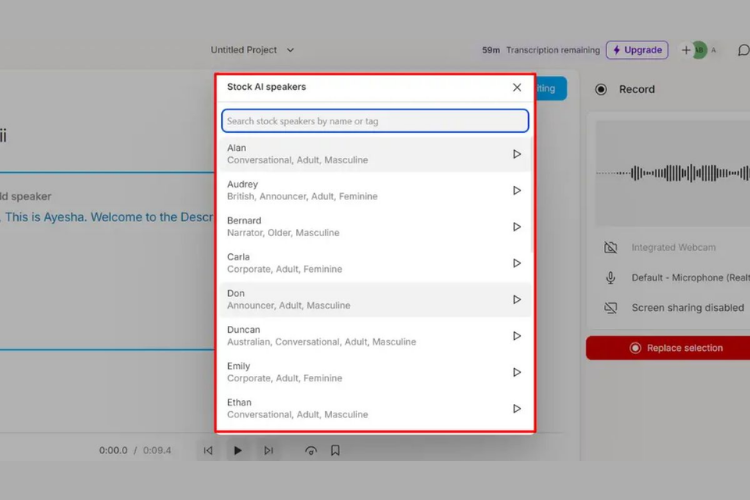Choose Bernard, the older narrator speaker
This screenshot has width=750, height=500.
pos(375,227)
